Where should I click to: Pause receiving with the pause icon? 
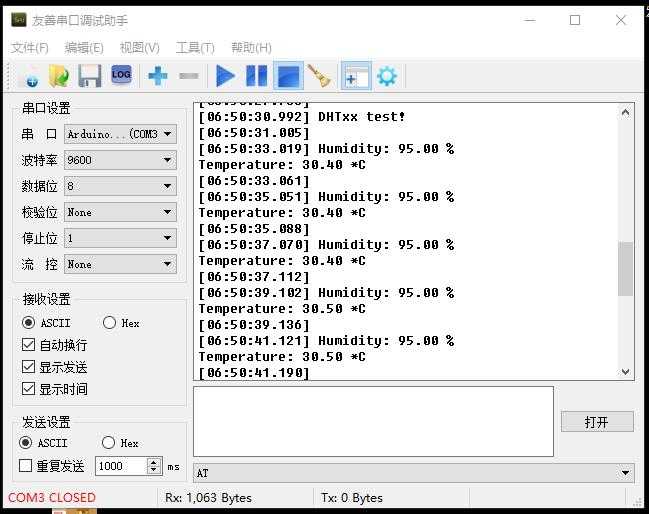(x=257, y=76)
